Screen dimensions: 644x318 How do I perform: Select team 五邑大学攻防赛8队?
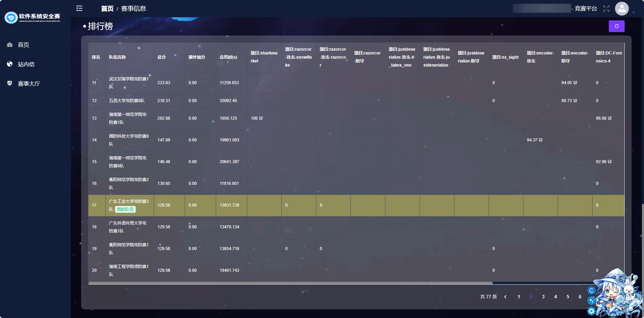(x=127, y=101)
